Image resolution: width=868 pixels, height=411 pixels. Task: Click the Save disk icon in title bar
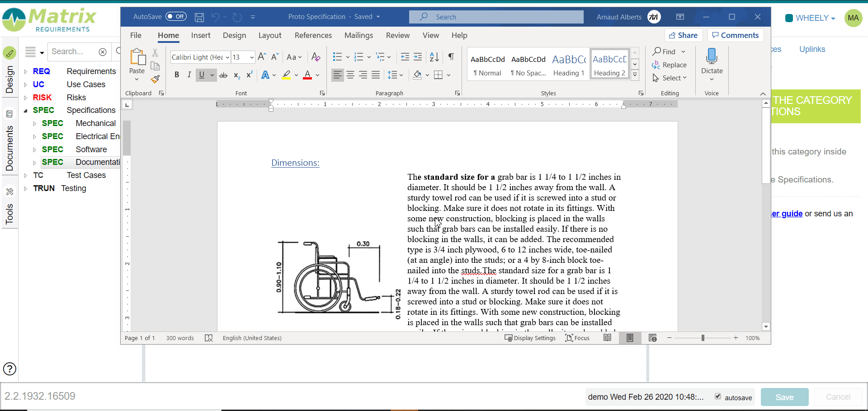coord(199,17)
